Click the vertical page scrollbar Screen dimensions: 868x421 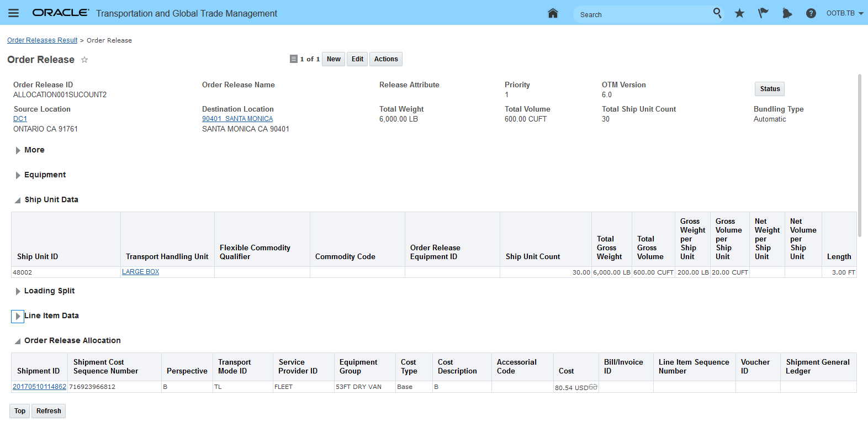859,155
